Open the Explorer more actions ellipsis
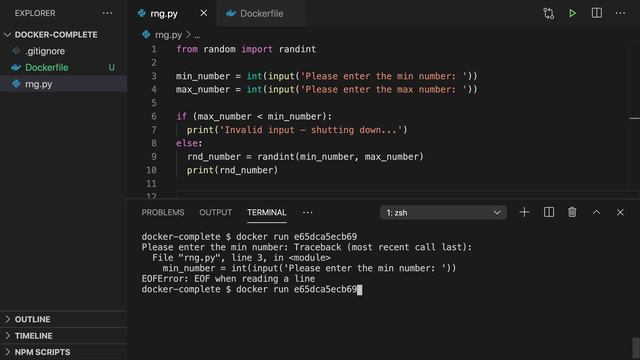Image resolution: width=640 pixels, height=360 pixels. pos(107,13)
